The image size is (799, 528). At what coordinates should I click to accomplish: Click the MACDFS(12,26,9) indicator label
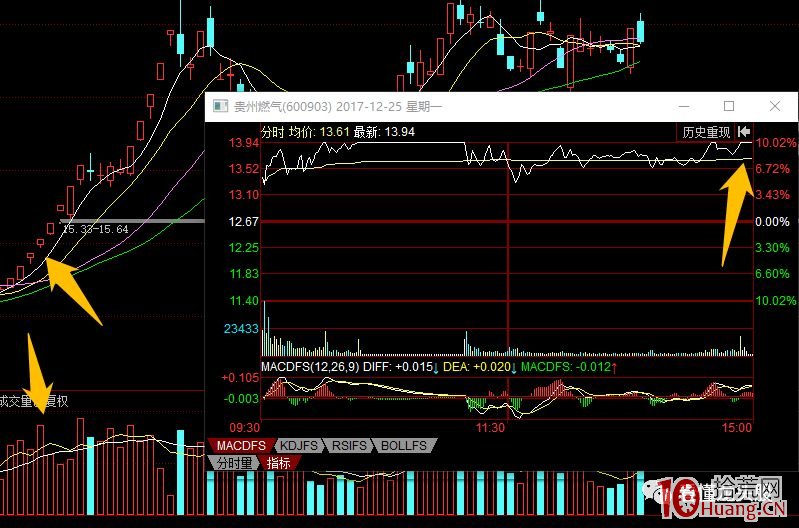[x=310, y=366]
